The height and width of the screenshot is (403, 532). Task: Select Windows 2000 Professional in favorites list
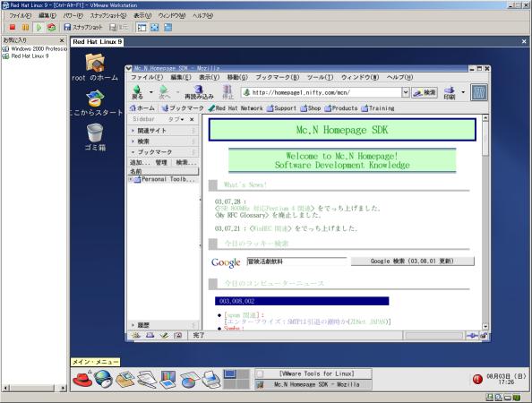[35, 49]
